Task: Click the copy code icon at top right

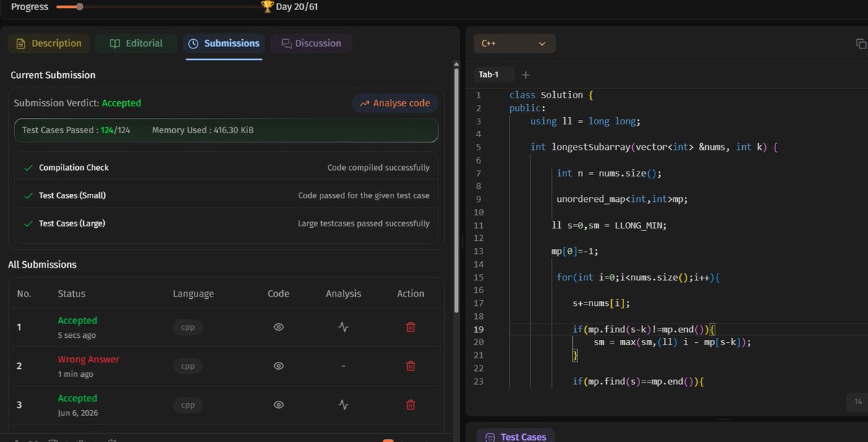Action: pyautogui.click(x=861, y=43)
